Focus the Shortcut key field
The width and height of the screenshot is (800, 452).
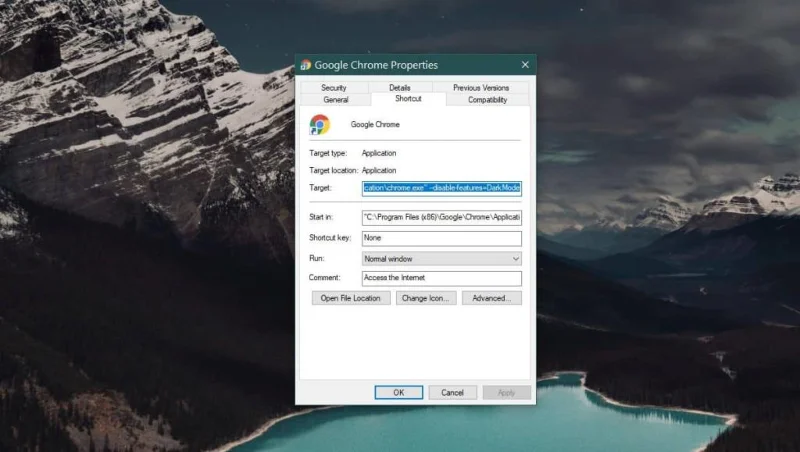pos(442,238)
